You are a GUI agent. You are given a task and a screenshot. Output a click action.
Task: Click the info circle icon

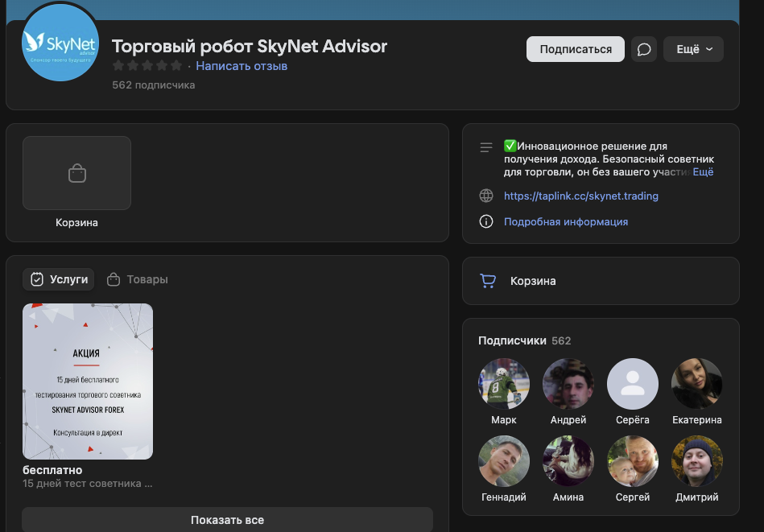486,221
